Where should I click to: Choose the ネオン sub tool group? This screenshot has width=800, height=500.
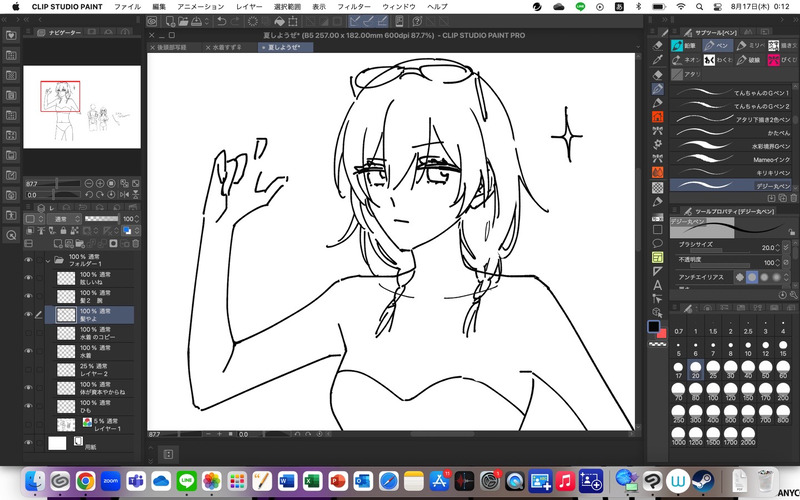(685, 60)
